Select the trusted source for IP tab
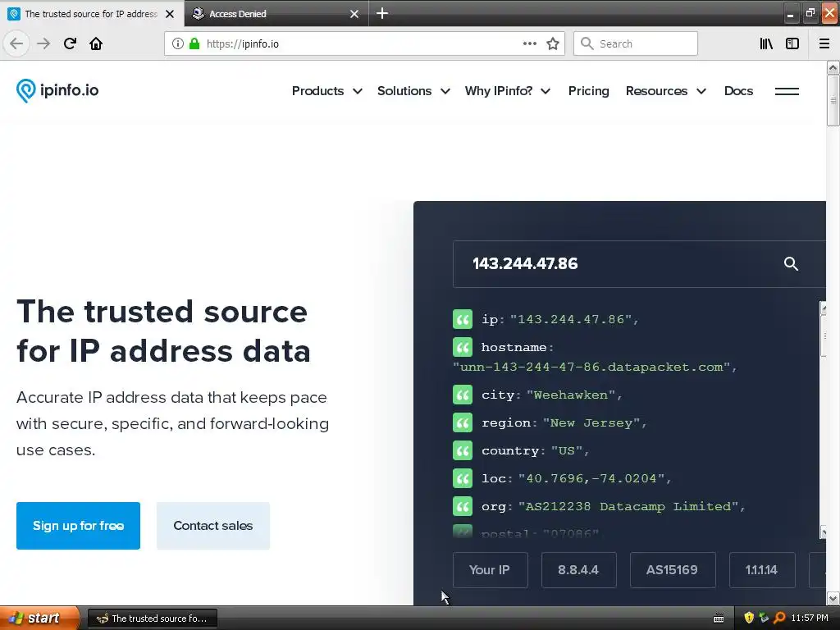The height and width of the screenshot is (630, 840). tap(91, 13)
